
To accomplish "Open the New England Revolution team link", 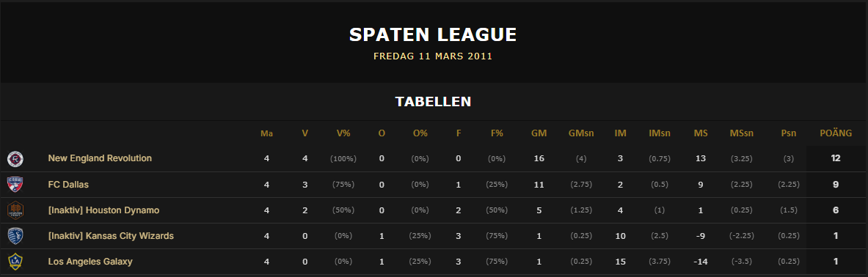I will click(100, 158).
